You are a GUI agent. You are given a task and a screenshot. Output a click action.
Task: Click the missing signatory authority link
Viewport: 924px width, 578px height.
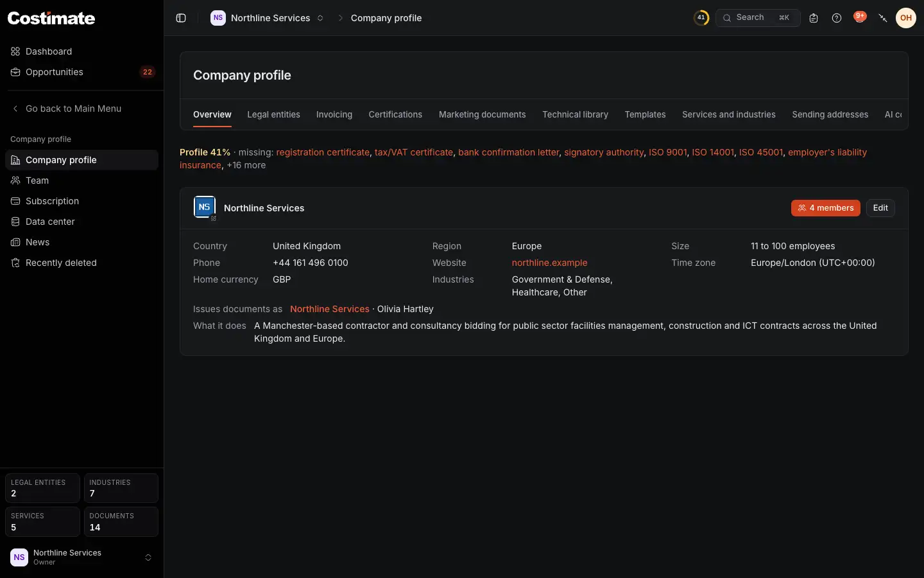tap(604, 152)
